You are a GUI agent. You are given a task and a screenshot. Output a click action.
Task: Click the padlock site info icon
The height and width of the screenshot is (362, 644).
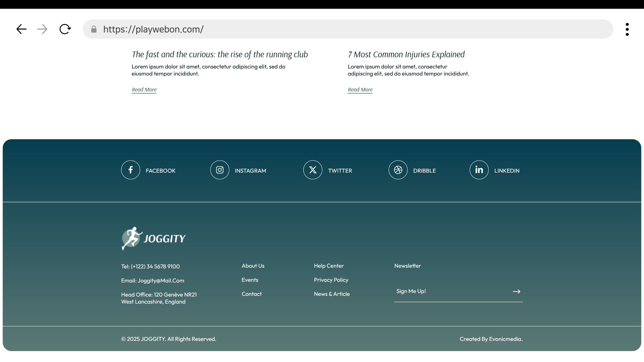pos(94,29)
